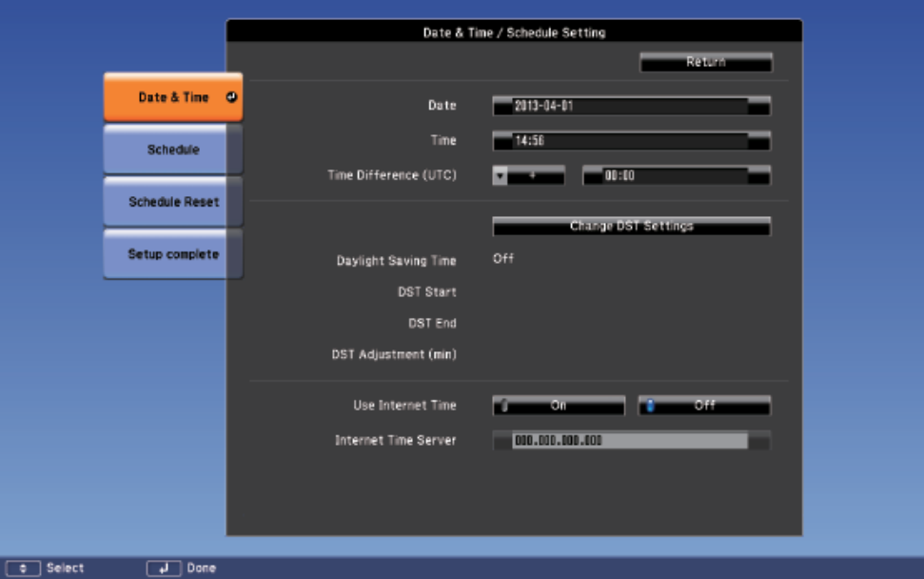The image size is (924, 579).
Task: Open the UTC sign dropdown arrow
Action: tap(500, 176)
